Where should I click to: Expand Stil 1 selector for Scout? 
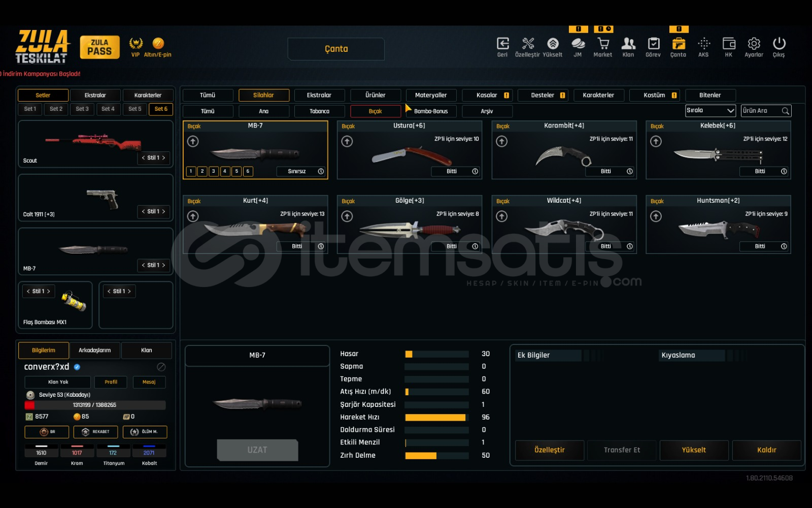[x=153, y=158]
